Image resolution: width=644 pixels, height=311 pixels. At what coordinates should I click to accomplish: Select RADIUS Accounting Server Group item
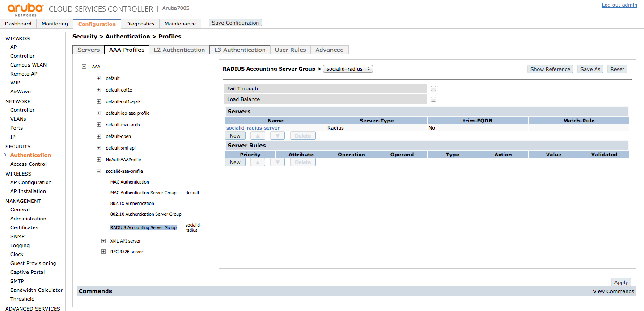[144, 227]
